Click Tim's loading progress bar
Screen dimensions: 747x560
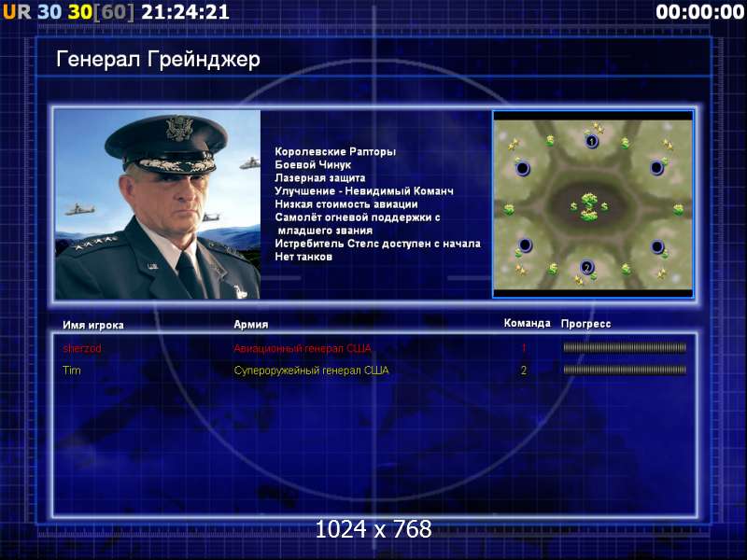(x=625, y=370)
